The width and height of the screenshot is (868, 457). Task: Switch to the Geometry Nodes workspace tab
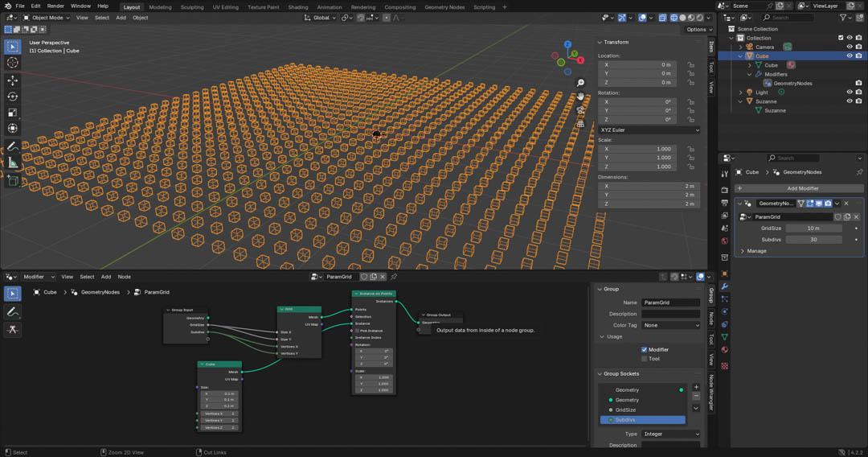point(444,6)
